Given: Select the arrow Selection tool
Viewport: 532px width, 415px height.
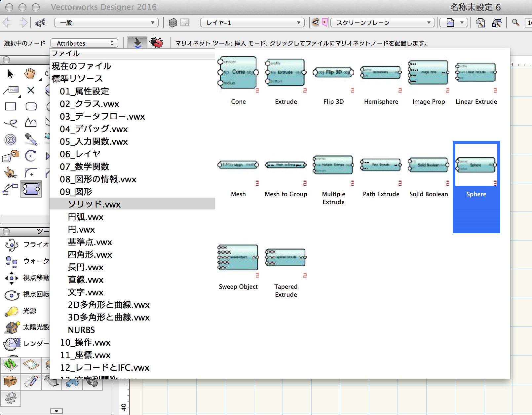Looking at the screenshot, I should point(11,74).
